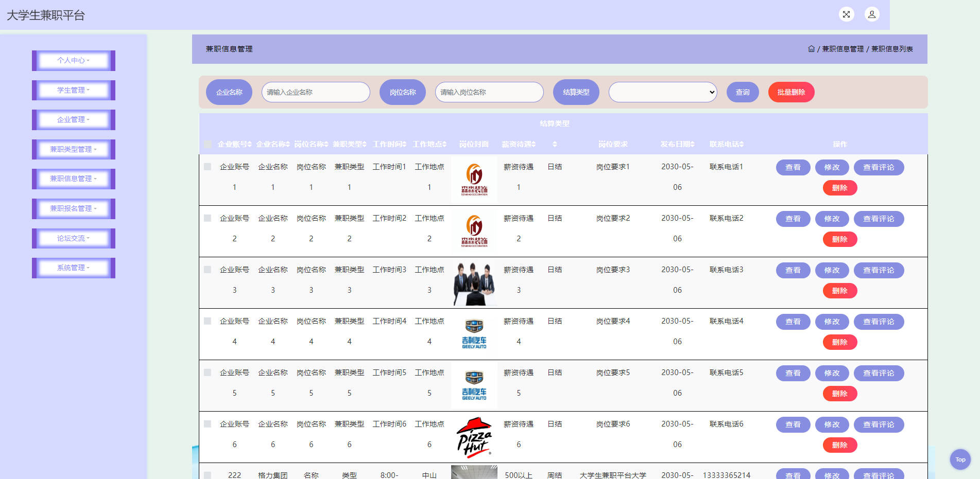
Task: Click 兼职信息管理 breadcrumb link
Action: tap(843, 49)
